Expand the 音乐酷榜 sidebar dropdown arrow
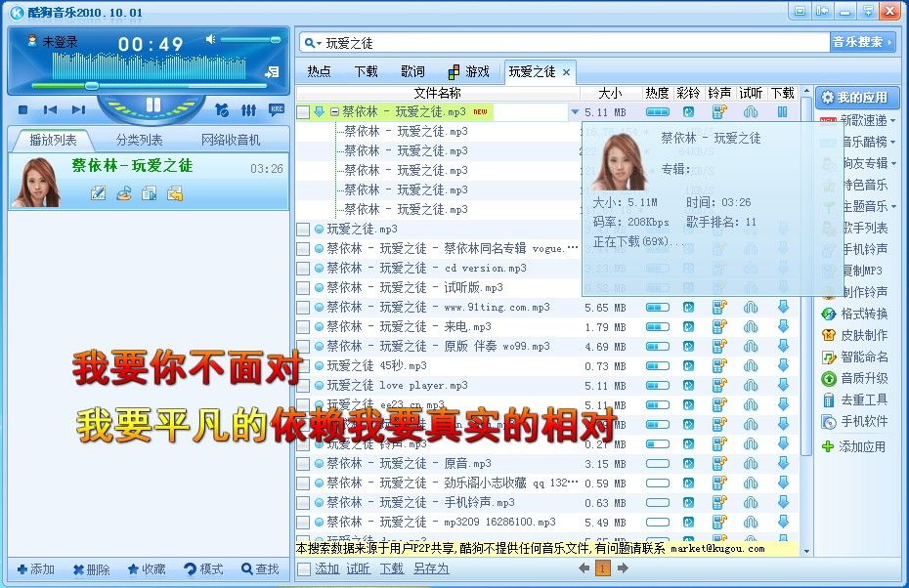This screenshot has height=588, width=909. pyautogui.click(x=892, y=142)
